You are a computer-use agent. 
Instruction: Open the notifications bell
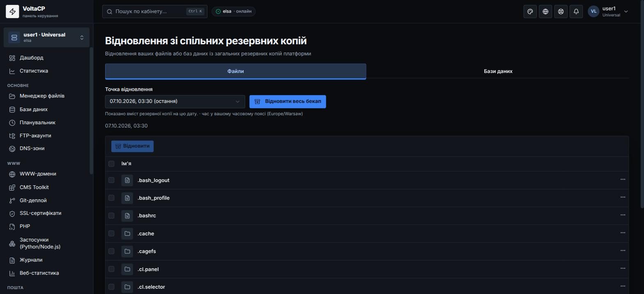click(x=576, y=11)
